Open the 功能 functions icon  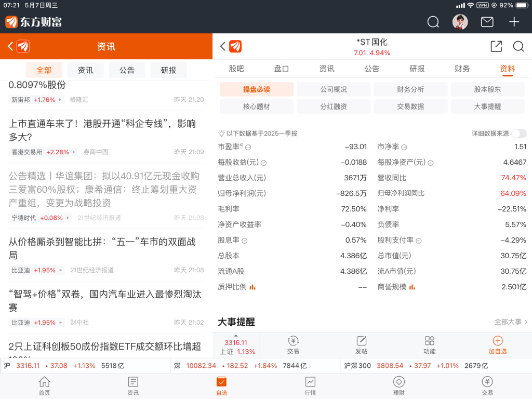click(430, 345)
